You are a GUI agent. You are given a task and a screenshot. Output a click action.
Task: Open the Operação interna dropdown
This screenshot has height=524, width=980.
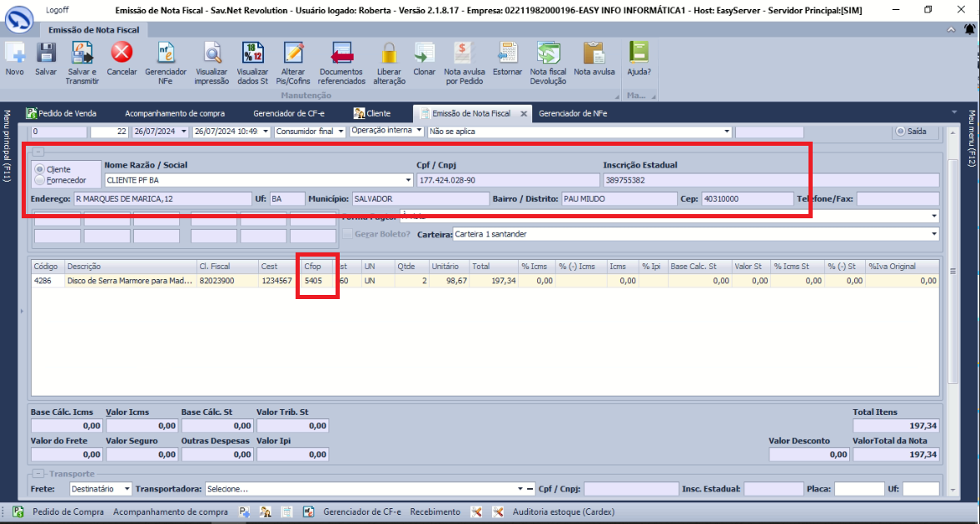tap(420, 130)
